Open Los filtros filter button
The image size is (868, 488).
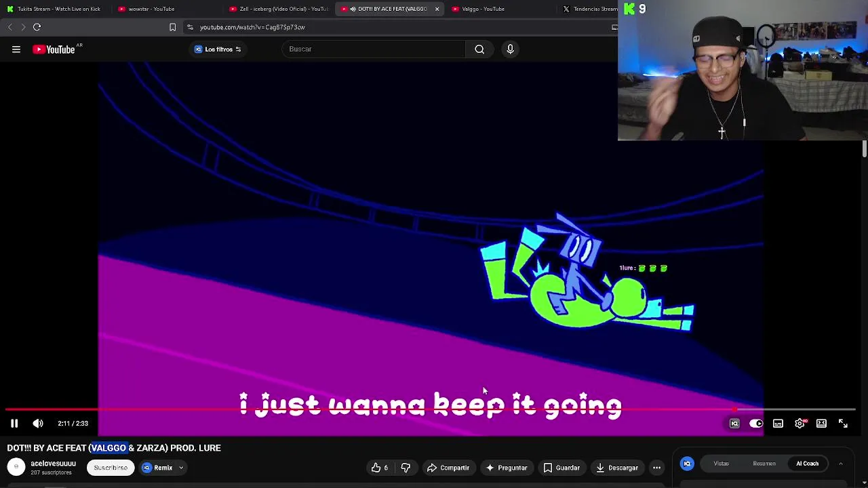[x=218, y=49]
